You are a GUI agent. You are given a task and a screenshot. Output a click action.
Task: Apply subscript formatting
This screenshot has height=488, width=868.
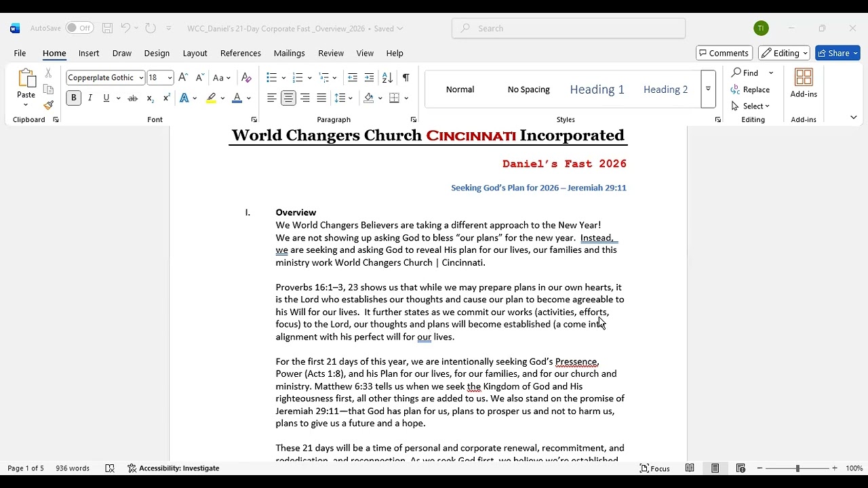pyautogui.click(x=150, y=98)
